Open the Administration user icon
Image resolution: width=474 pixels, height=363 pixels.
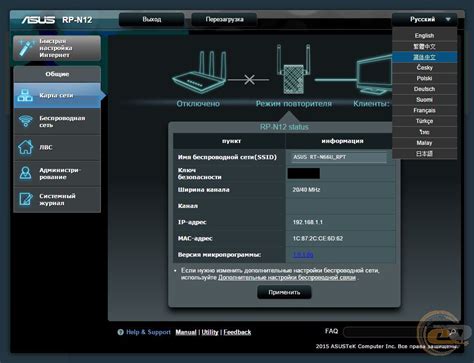tap(26, 173)
